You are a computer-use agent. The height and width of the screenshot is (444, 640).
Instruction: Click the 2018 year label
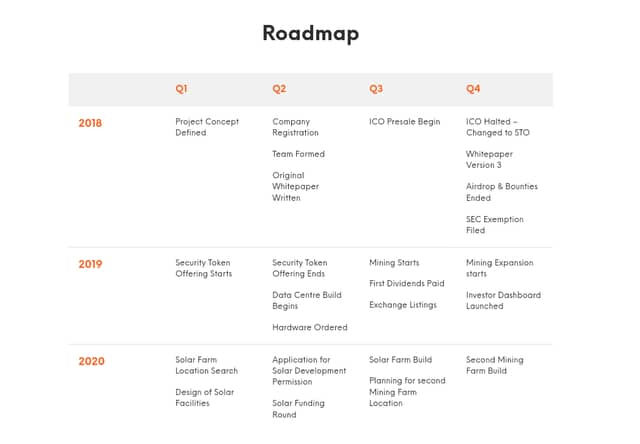pos(90,123)
